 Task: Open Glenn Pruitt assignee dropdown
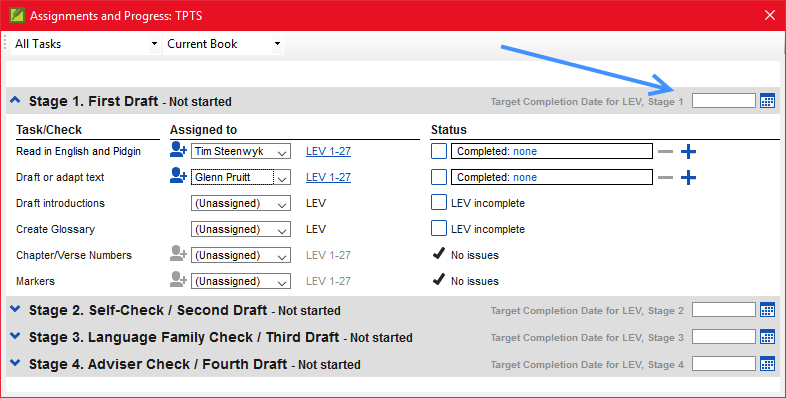pos(241,177)
